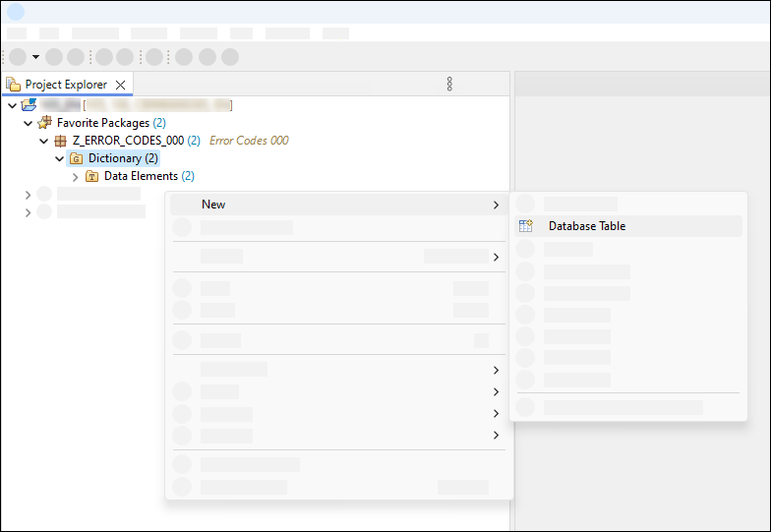771x532 pixels.
Task: Open Project Explorer view menu dots
Action: (x=449, y=85)
